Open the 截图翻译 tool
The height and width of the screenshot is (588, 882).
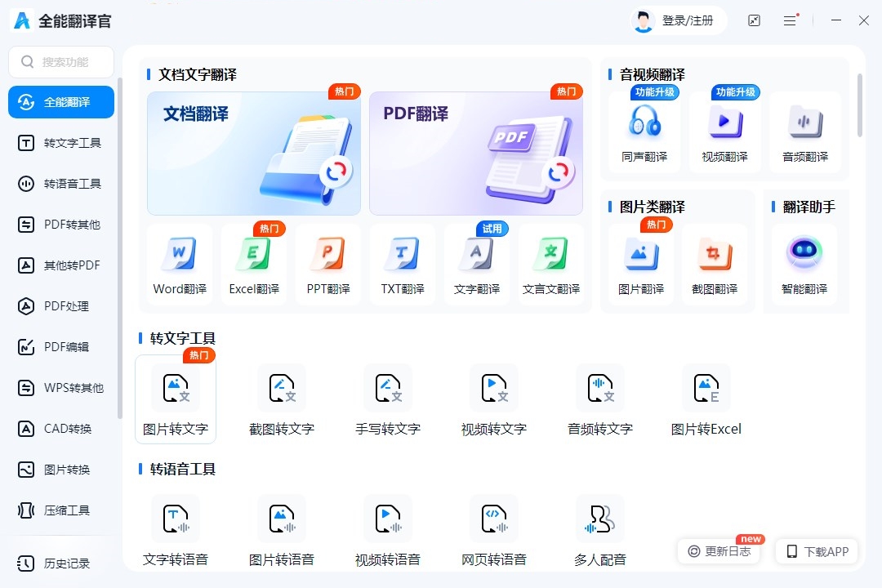click(x=715, y=265)
